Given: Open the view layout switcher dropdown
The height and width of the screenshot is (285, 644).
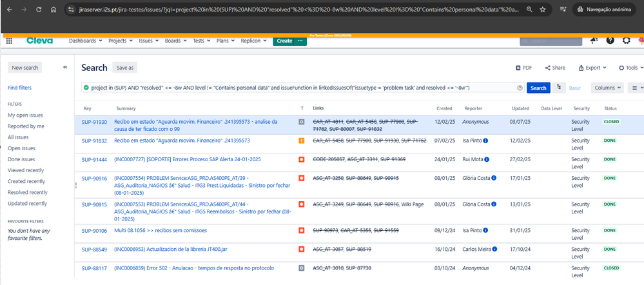Looking at the screenshot, I should pyautogui.click(x=636, y=88).
